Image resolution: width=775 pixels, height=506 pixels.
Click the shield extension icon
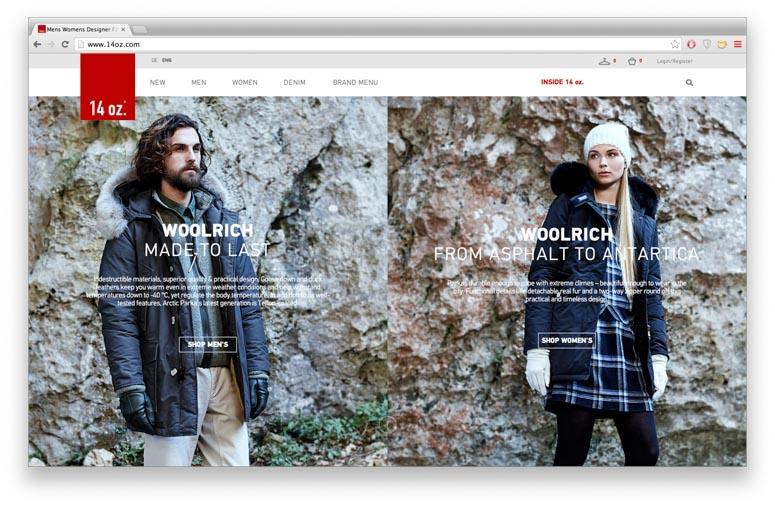click(707, 44)
